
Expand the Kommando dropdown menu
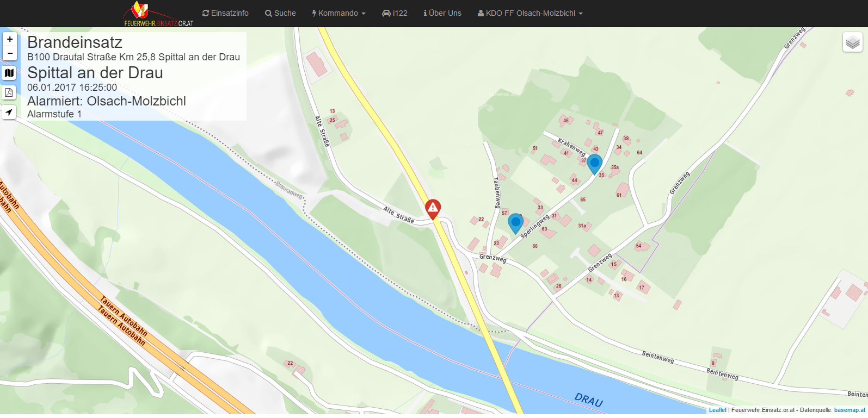tap(338, 13)
